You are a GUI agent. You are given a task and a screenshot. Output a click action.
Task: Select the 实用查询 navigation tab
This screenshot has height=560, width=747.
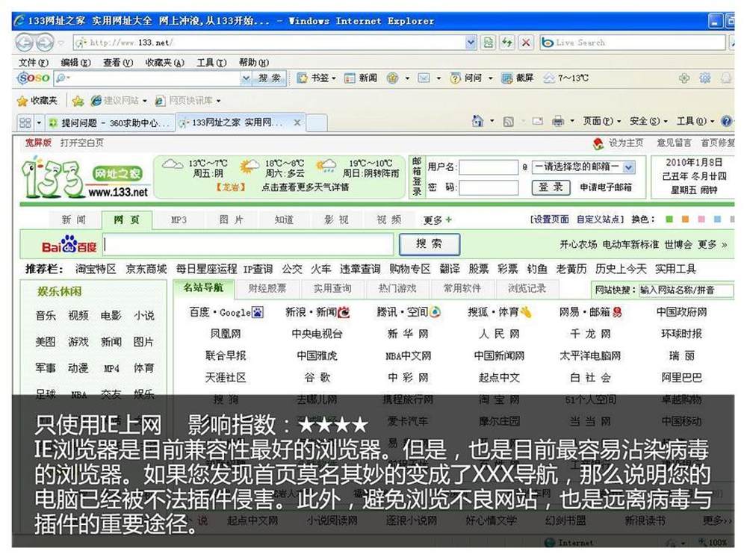(x=332, y=288)
